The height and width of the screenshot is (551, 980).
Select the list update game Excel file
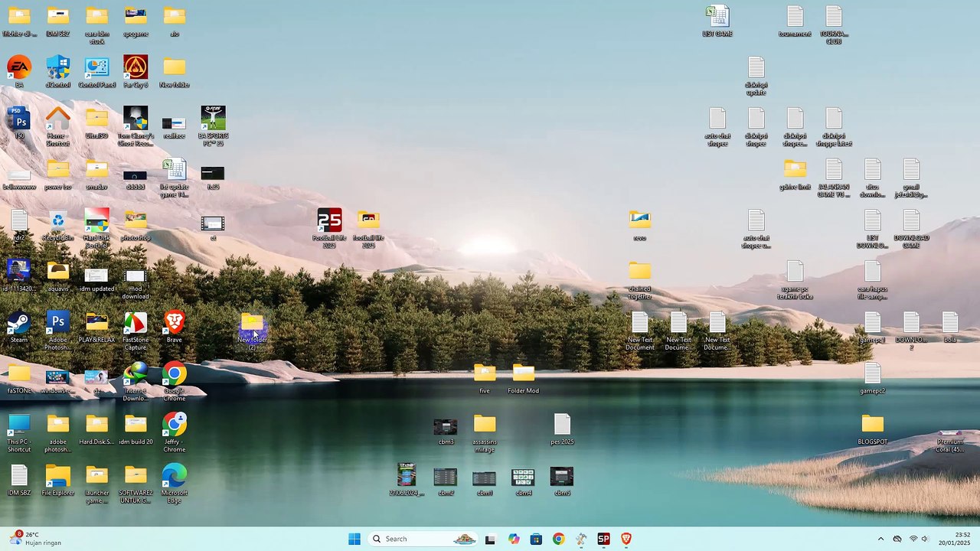coord(175,170)
